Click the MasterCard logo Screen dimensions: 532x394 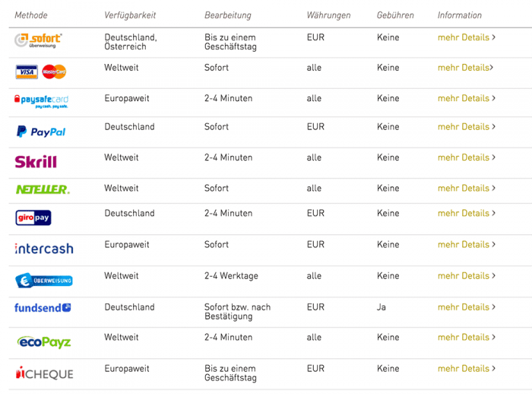click(x=54, y=71)
